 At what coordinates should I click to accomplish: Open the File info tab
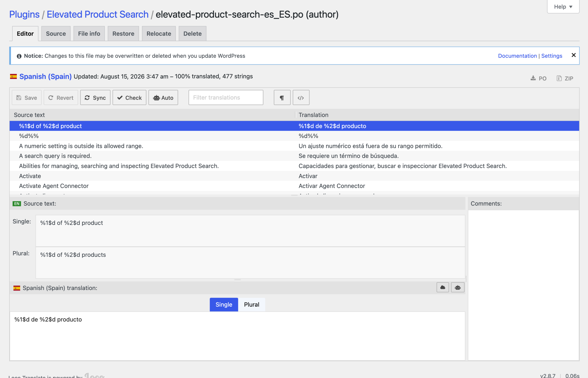point(89,34)
